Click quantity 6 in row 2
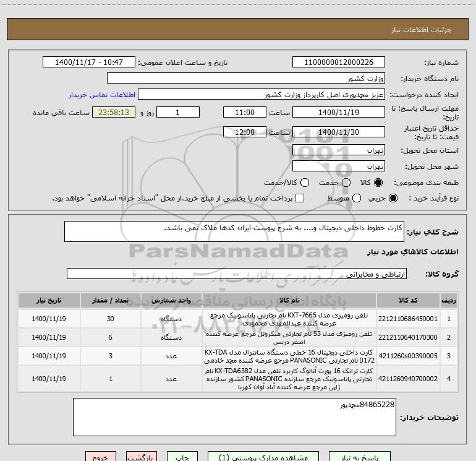Viewport: 476px width, 461px height. click(x=110, y=337)
